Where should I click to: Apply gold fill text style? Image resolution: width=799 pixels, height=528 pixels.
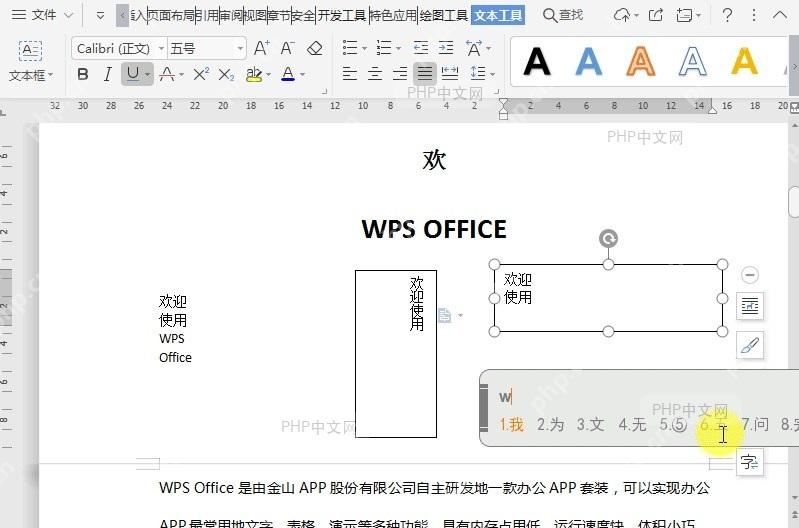point(744,62)
